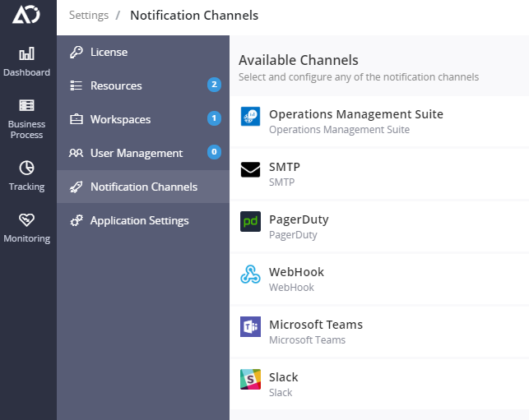
Task: Open User Management settings
Action: (x=143, y=153)
